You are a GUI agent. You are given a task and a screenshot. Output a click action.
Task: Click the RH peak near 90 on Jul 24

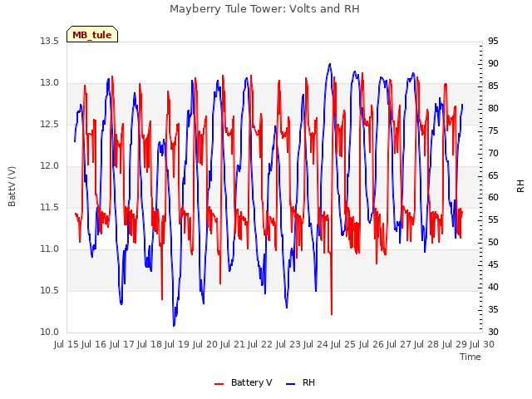point(329,64)
